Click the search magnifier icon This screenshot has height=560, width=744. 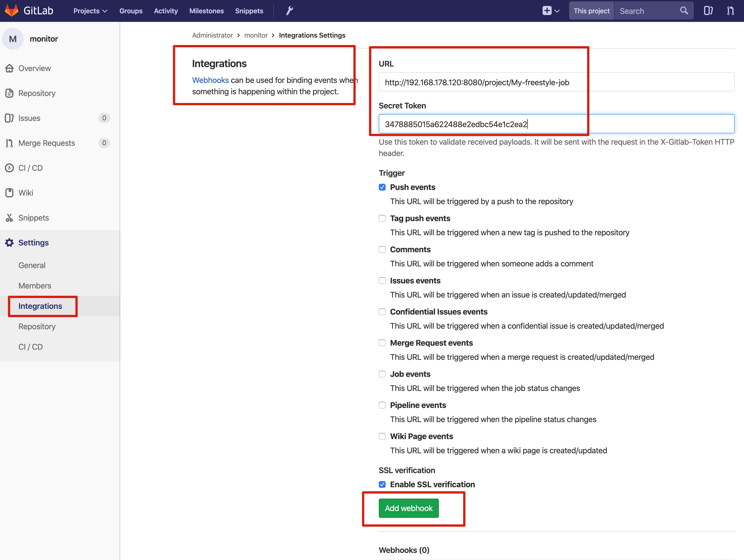[684, 11]
